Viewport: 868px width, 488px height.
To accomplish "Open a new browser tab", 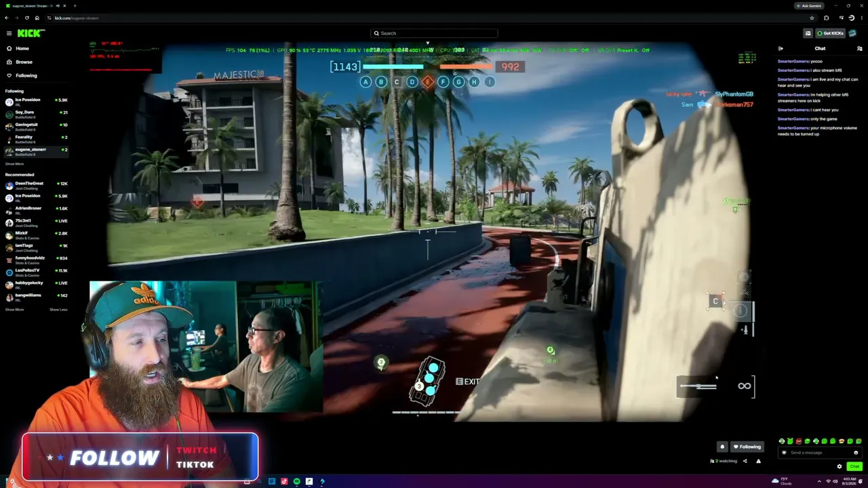I will pos(75,5).
